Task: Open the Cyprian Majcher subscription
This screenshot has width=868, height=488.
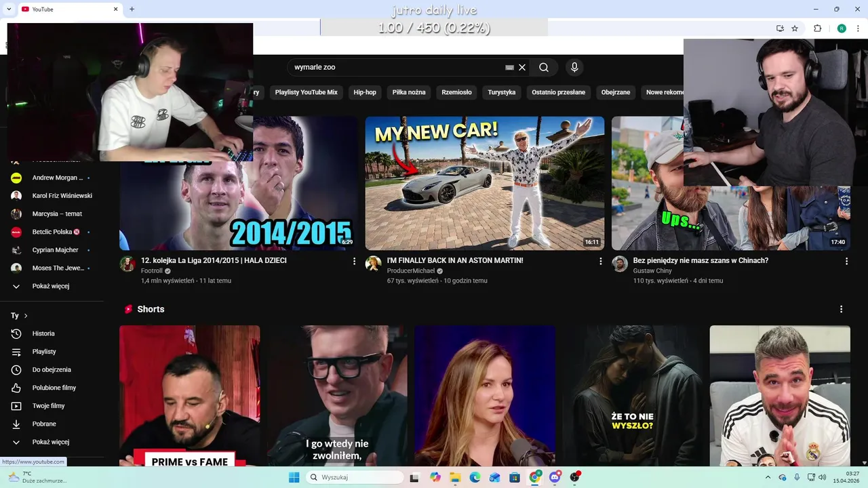Action: pyautogui.click(x=52, y=250)
